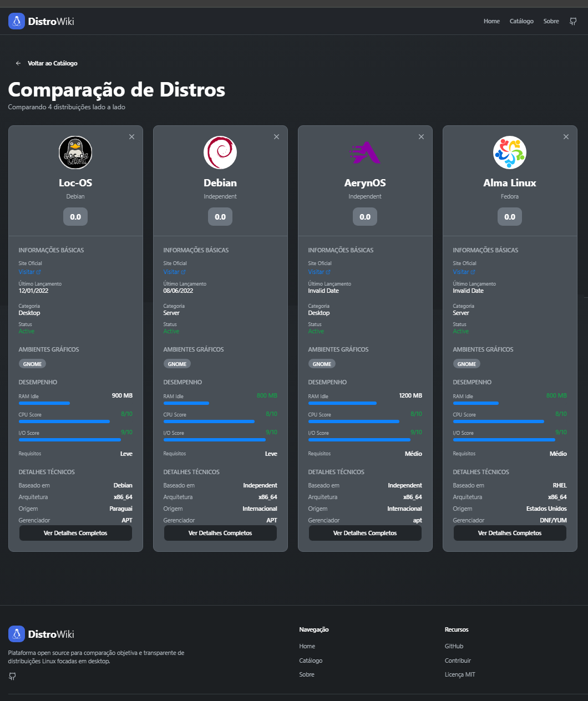
Task: Open the GitHub icon in top navigation
Action: 573,22
